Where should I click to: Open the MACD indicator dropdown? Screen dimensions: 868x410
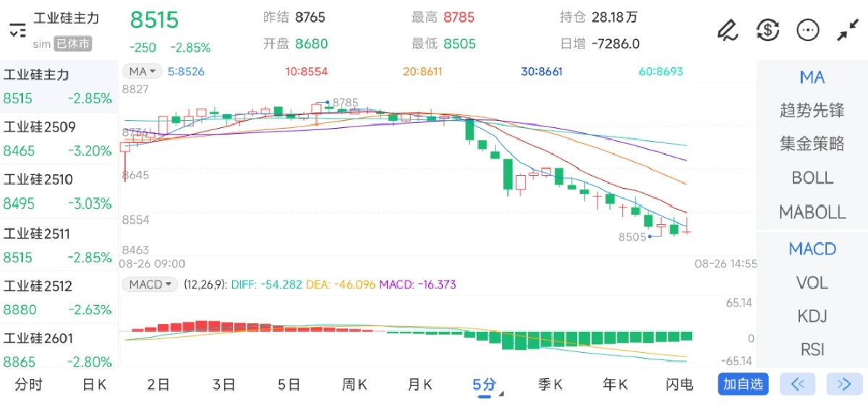[x=150, y=284]
